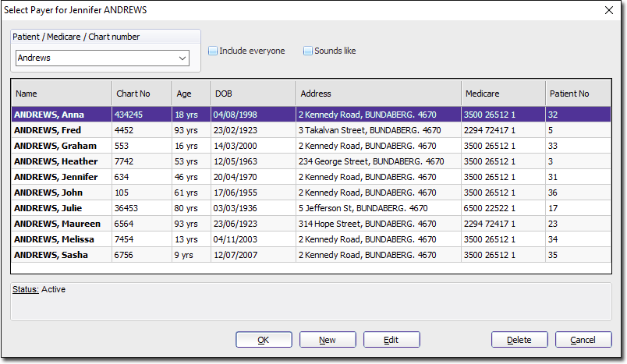Viewport: 627px width, 364px height.
Task: Sort by DOB column header
Action: pyautogui.click(x=253, y=94)
